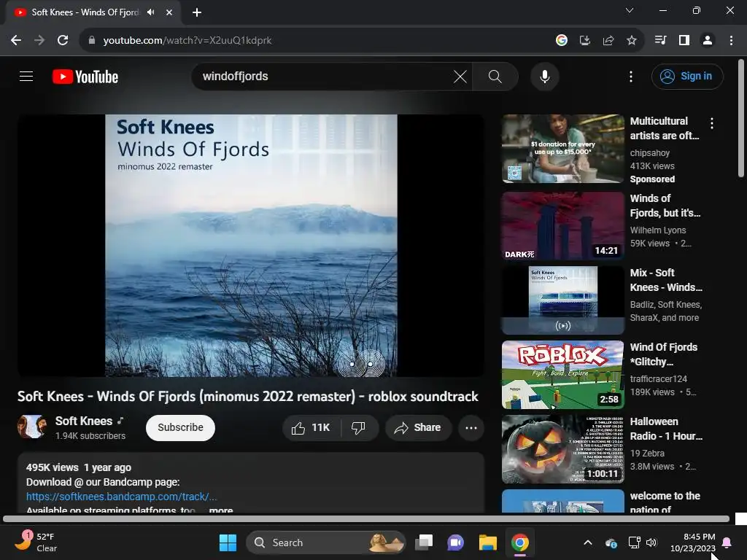Open the Chat app on taskbar

[455, 542]
